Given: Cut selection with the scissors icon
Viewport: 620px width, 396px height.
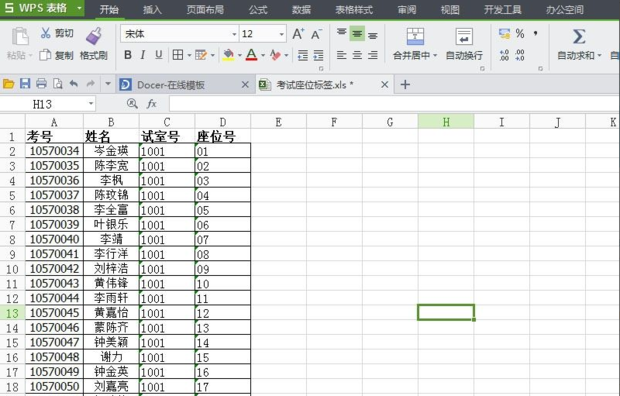Looking at the screenshot, I should click(45, 33).
